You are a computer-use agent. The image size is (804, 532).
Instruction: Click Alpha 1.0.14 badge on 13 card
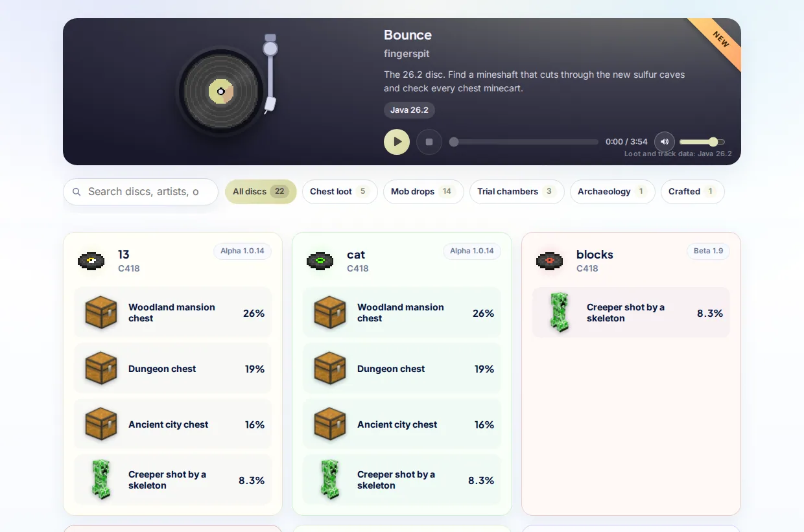point(242,251)
